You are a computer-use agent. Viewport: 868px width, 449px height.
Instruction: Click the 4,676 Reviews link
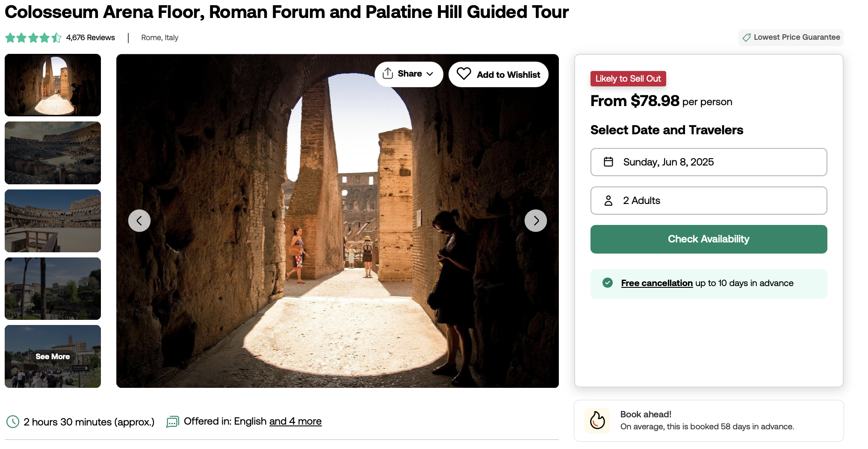[x=90, y=38]
